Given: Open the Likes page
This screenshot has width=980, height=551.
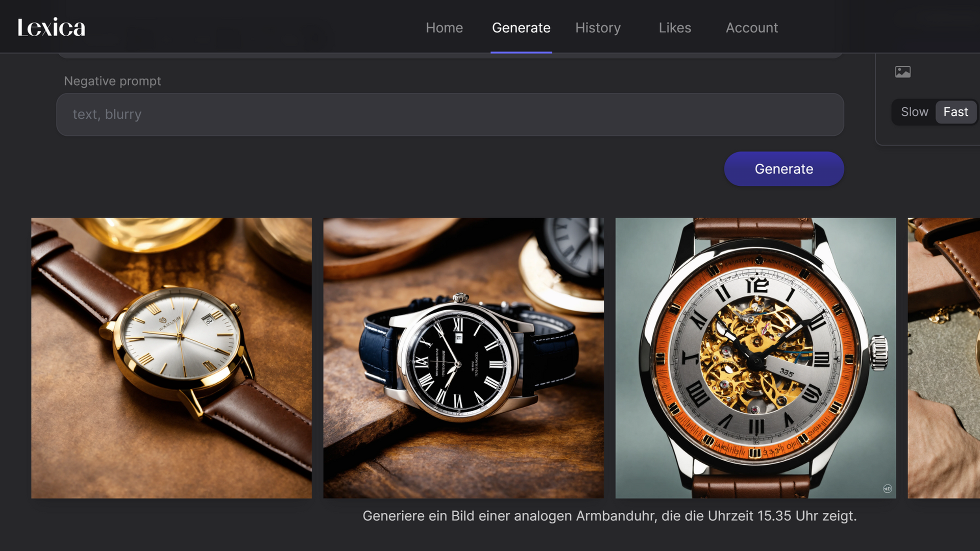Looking at the screenshot, I should coord(674,28).
